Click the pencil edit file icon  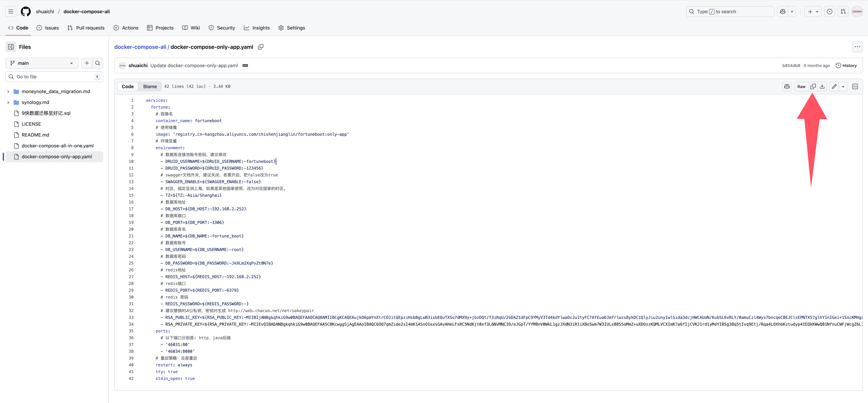click(834, 87)
